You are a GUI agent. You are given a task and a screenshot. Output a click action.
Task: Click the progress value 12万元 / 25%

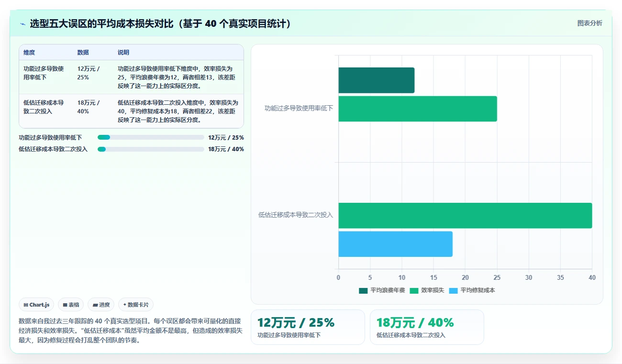pos(226,137)
